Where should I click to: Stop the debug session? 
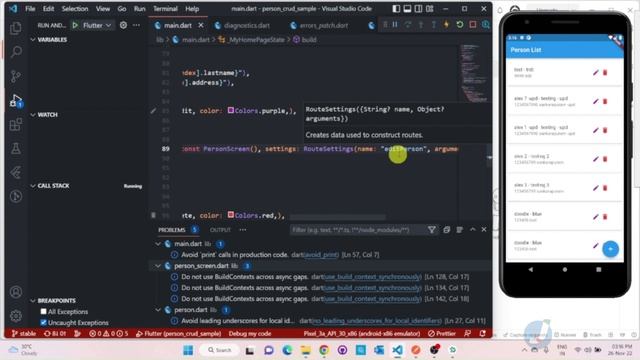(x=473, y=25)
